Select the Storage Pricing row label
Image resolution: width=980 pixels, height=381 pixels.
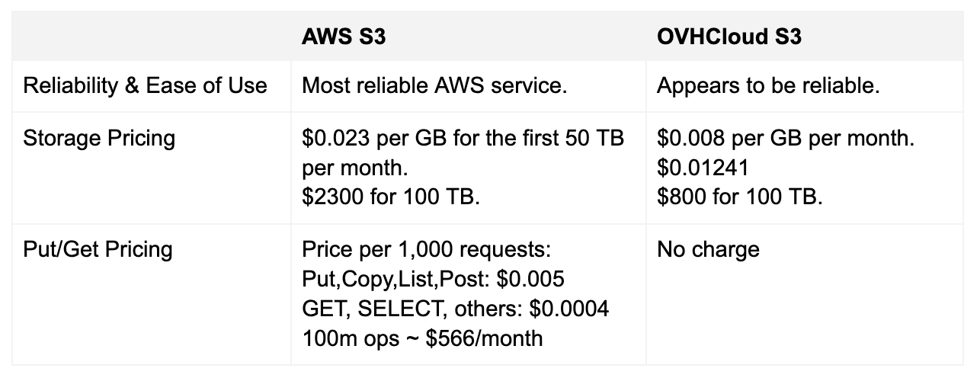(x=99, y=139)
